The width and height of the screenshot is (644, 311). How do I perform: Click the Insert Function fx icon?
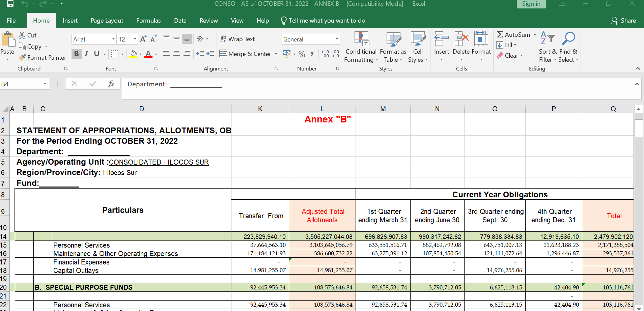click(x=111, y=84)
